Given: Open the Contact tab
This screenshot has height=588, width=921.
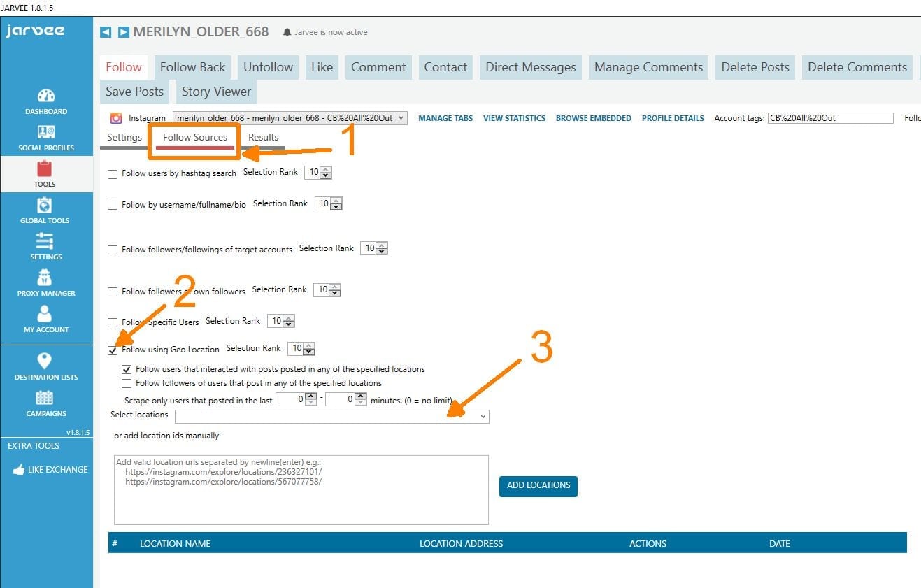Looking at the screenshot, I should click(x=445, y=67).
